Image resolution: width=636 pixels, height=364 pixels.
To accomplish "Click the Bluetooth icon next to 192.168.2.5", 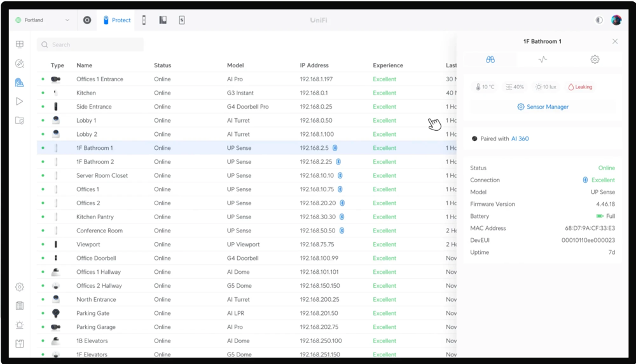I will (335, 148).
